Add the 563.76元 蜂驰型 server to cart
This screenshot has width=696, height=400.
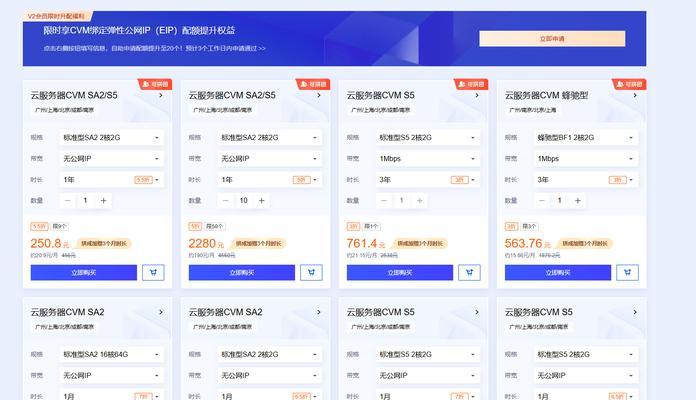coord(627,273)
